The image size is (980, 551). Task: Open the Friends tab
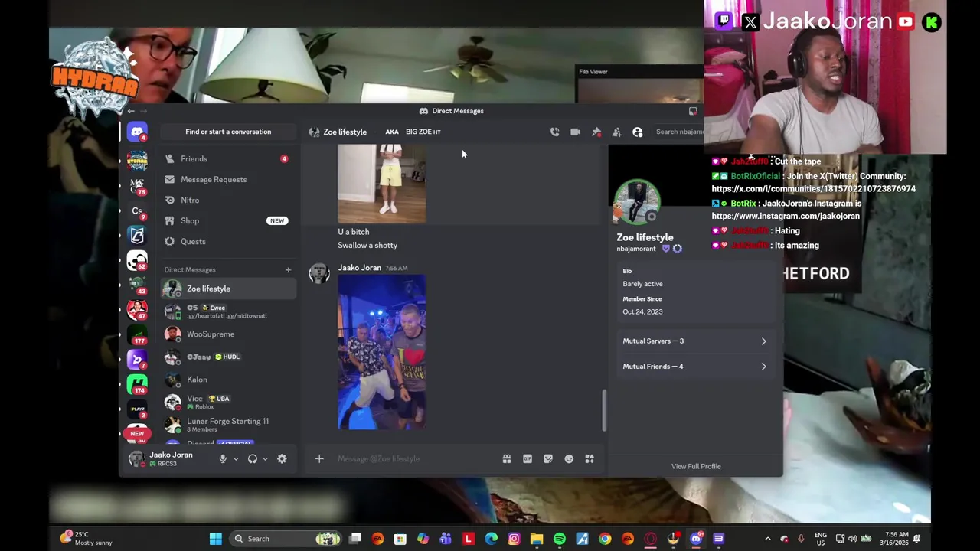(x=227, y=158)
